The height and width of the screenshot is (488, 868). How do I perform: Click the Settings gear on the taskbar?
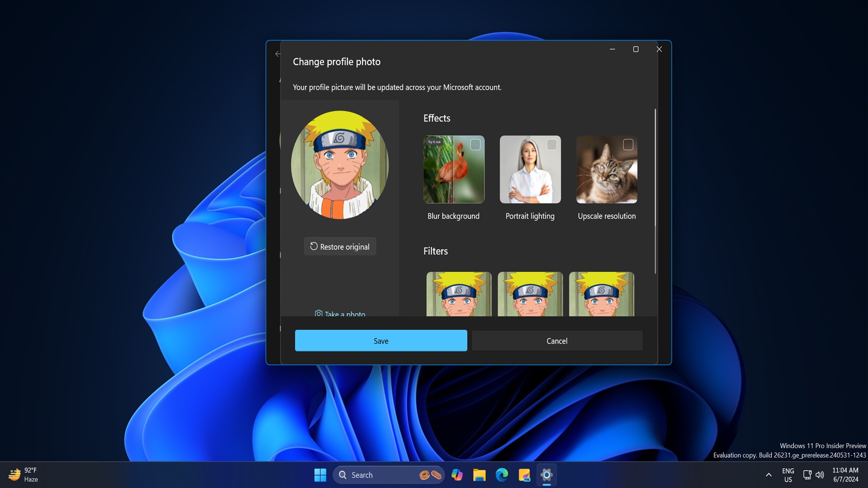tap(547, 475)
